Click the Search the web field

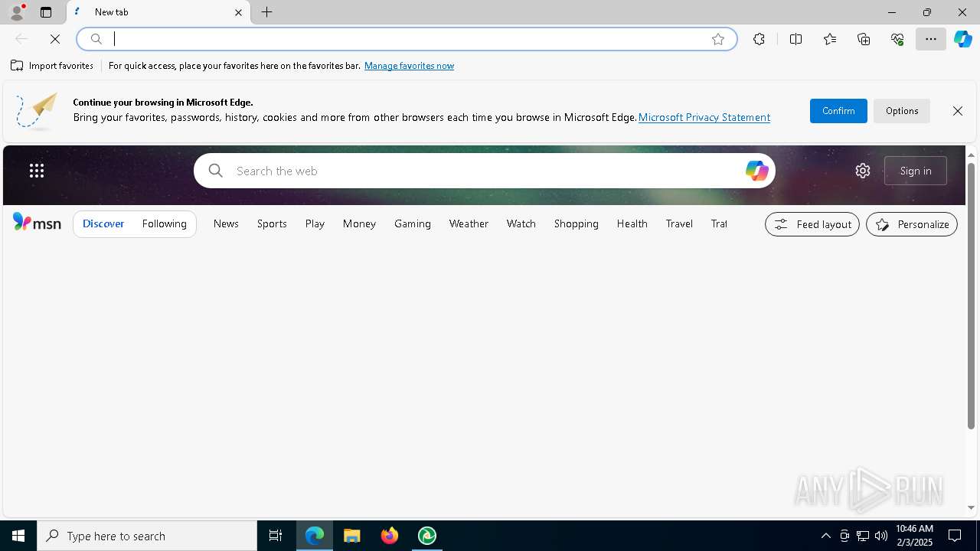pyautogui.click(x=484, y=171)
